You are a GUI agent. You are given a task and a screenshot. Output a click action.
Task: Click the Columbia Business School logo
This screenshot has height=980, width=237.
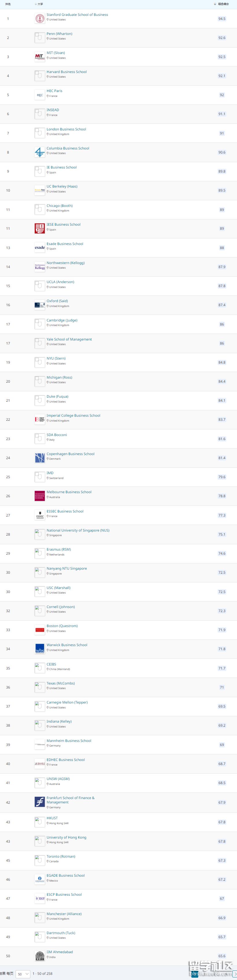pos(40,152)
